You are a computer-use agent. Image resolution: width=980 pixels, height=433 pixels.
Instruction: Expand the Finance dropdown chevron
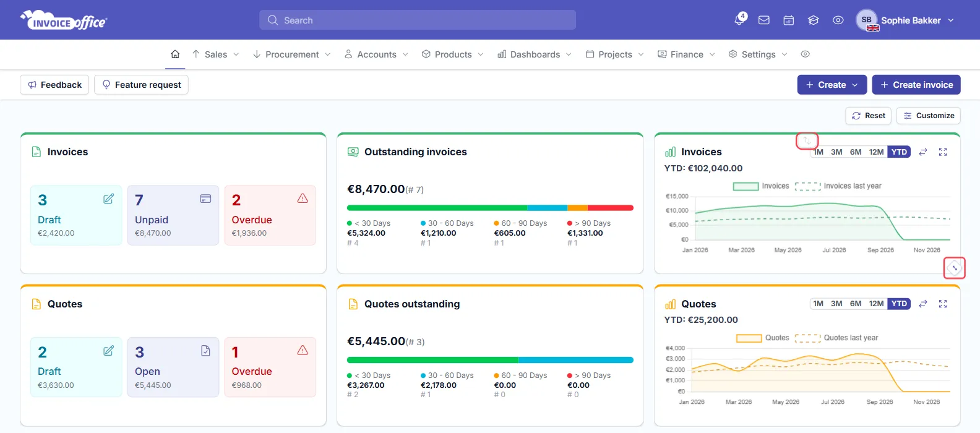(712, 54)
